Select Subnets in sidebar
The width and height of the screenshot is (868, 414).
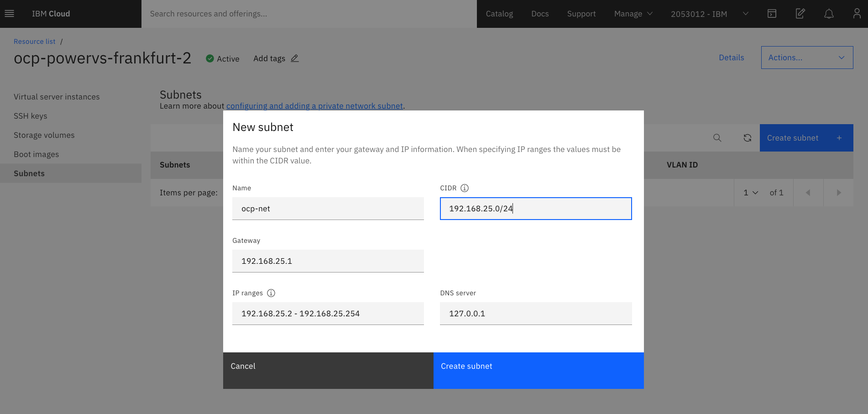point(71,173)
